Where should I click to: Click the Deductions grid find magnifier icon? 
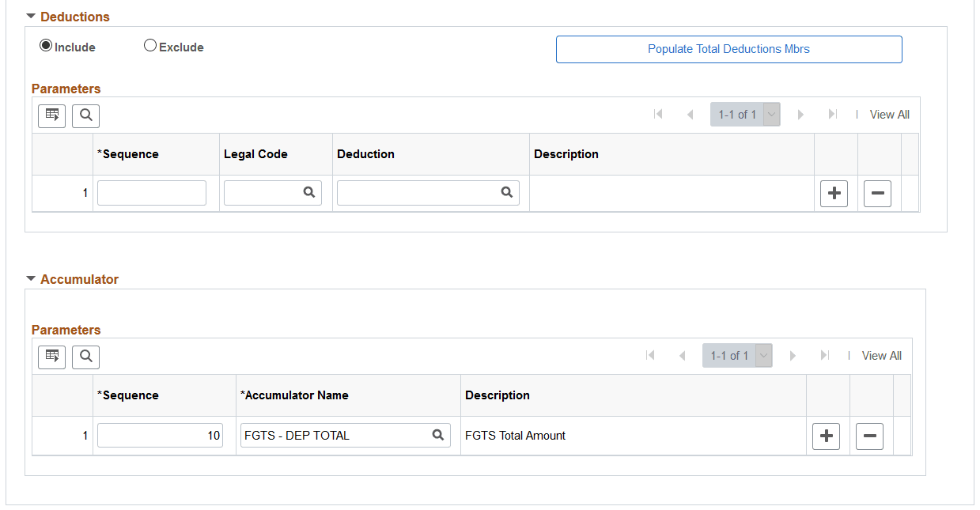pos(85,115)
